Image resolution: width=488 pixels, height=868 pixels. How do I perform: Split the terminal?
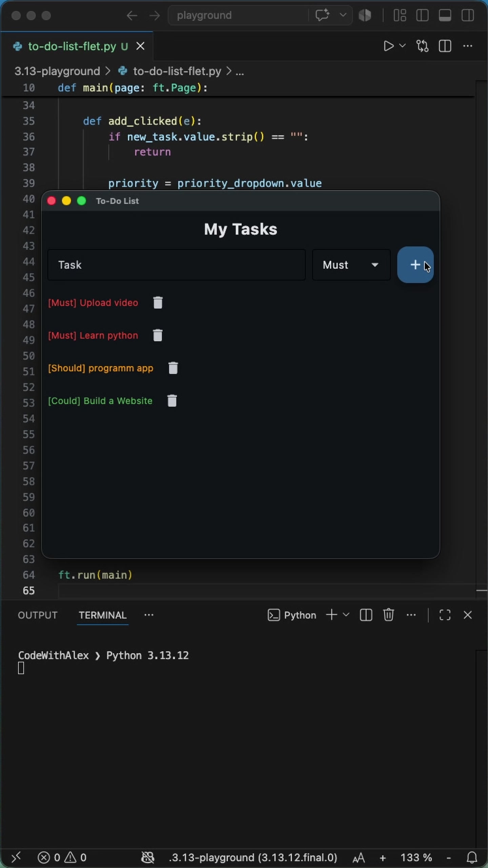(x=366, y=615)
